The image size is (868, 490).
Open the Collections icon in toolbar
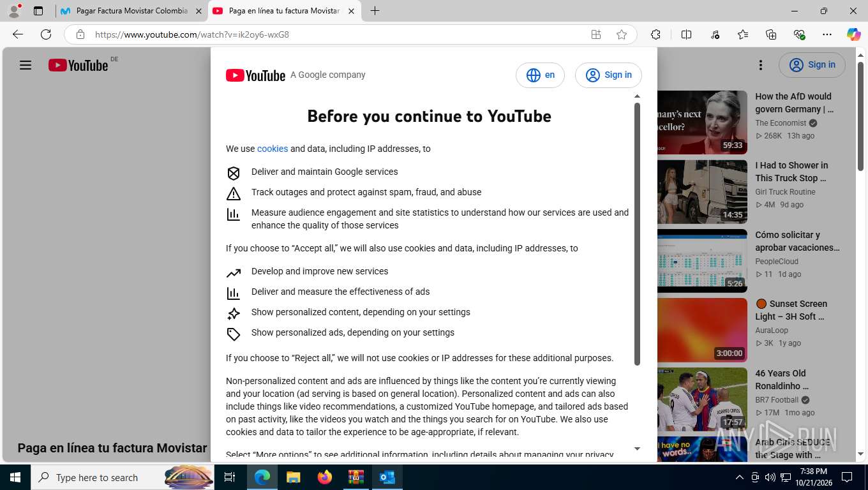coord(771,34)
